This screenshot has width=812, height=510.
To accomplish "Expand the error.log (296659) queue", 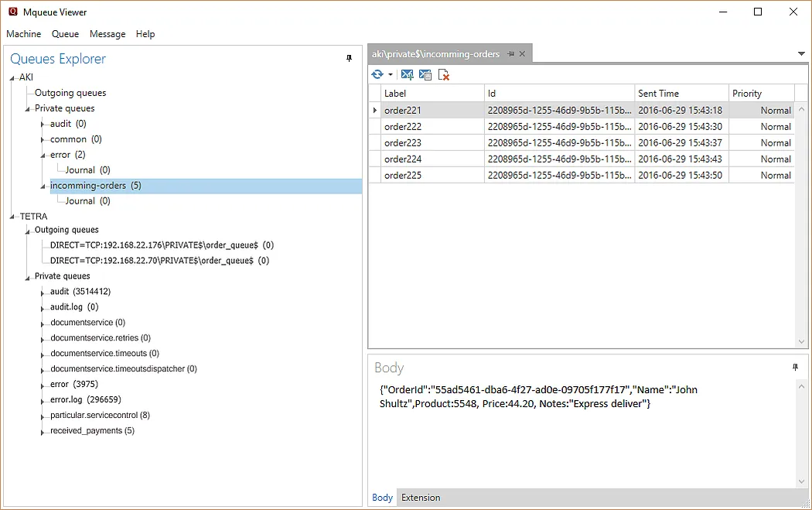I will [43, 401].
